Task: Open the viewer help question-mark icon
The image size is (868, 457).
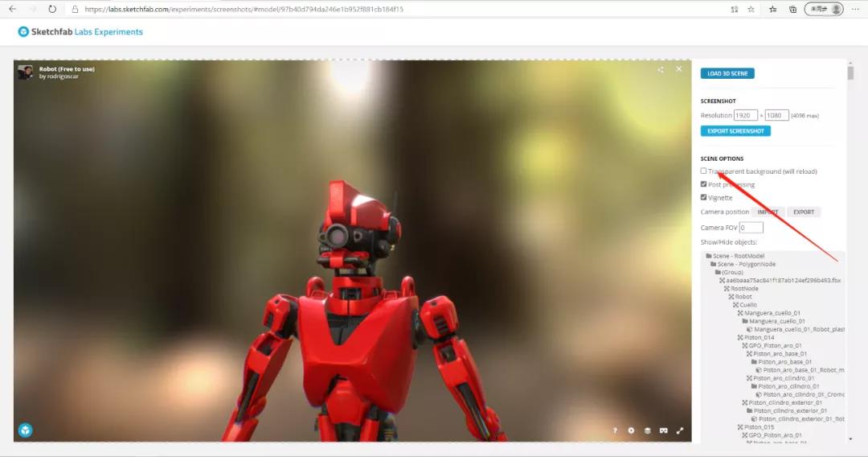Action: pos(615,430)
